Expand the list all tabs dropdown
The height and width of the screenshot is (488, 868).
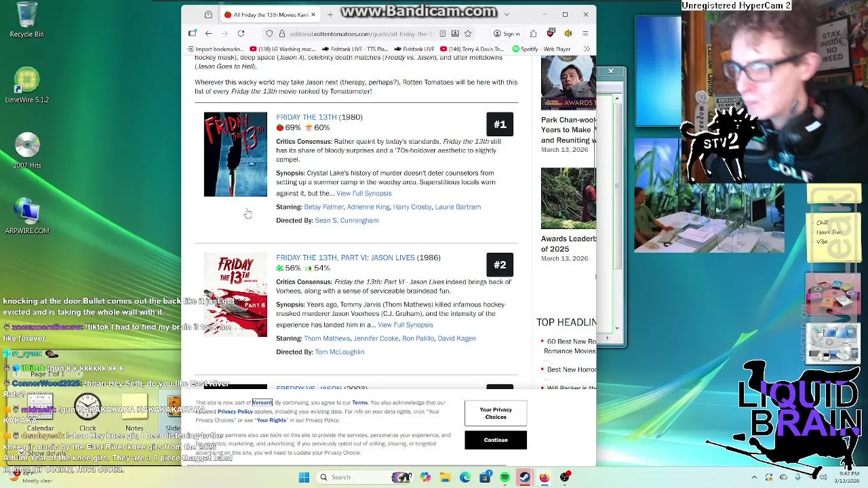[506, 14]
